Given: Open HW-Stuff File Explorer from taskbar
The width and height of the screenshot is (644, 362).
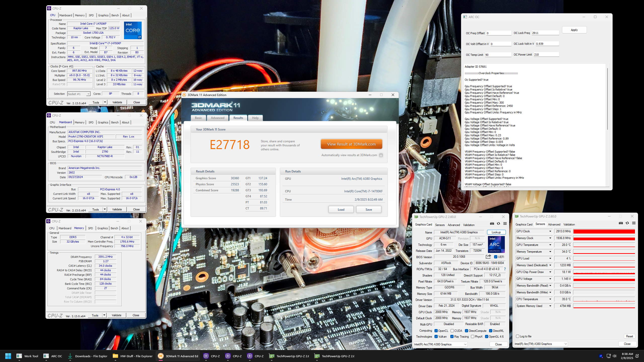Looking at the screenshot, I should (133, 356).
